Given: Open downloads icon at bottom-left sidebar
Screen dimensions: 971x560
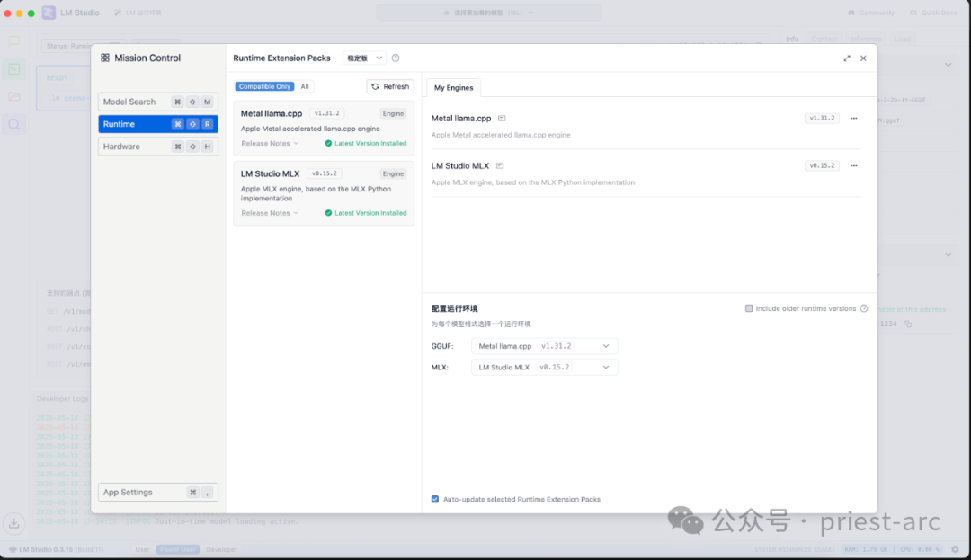Looking at the screenshot, I should coord(13,523).
